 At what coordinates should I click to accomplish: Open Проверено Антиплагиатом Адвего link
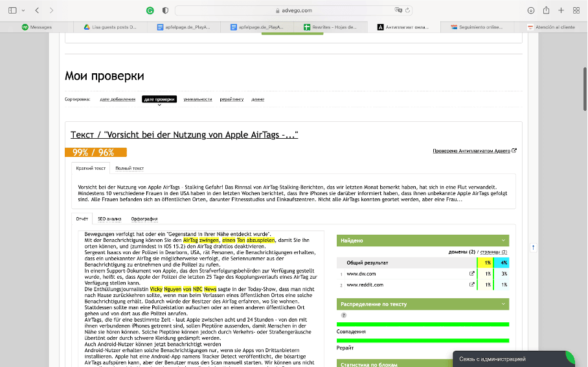point(471,150)
